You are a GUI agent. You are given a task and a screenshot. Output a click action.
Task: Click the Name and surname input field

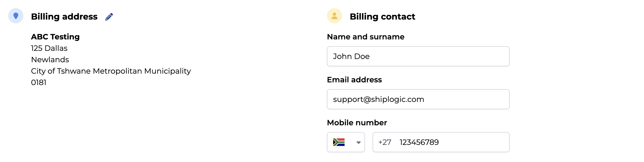pos(418,56)
